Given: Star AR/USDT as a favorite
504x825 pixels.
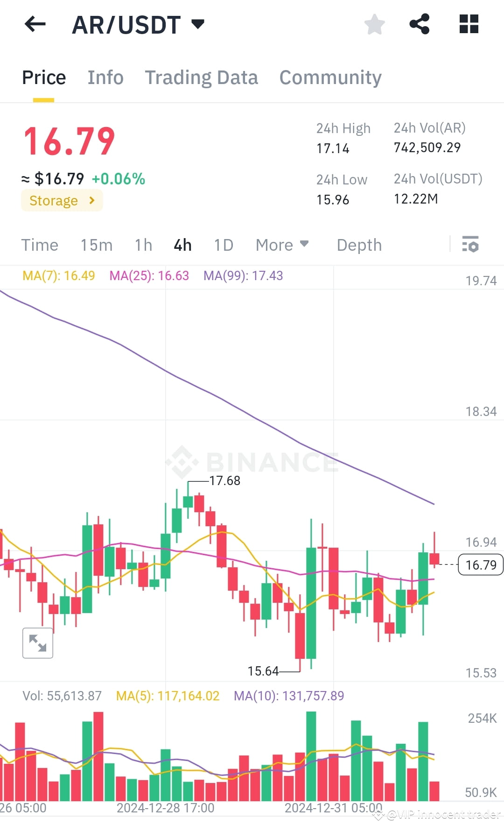Looking at the screenshot, I should click(x=374, y=24).
